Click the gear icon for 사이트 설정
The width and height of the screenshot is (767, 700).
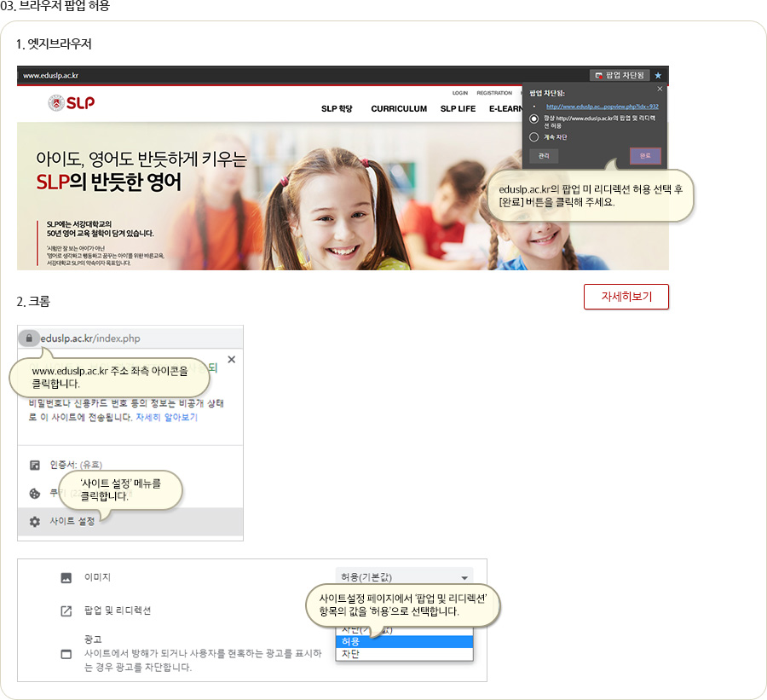[35, 522]
